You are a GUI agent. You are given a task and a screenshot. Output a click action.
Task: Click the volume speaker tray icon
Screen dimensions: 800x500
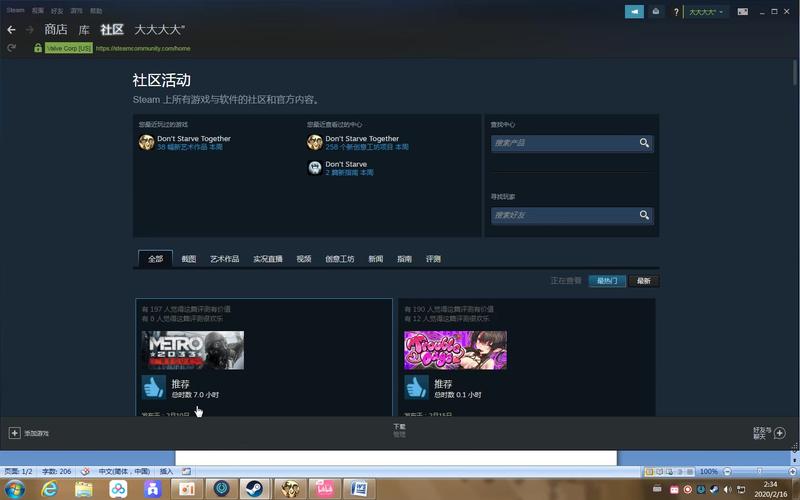[x=728, y=489]
